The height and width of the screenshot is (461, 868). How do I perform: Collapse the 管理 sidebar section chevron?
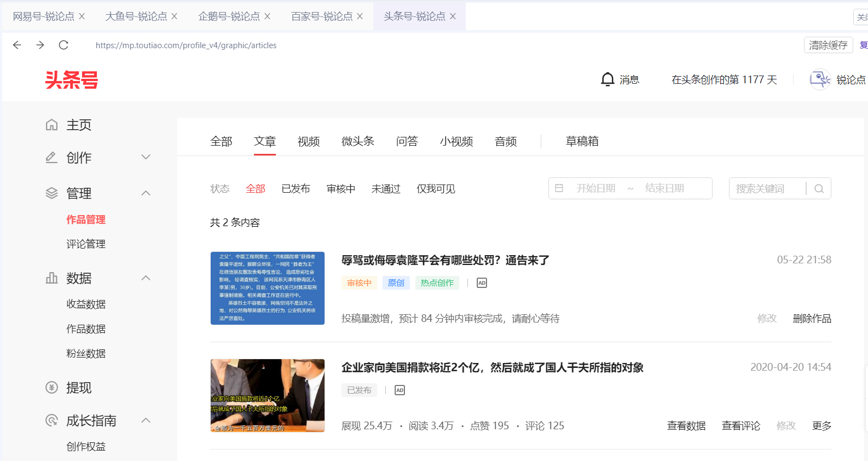[146, 193]
